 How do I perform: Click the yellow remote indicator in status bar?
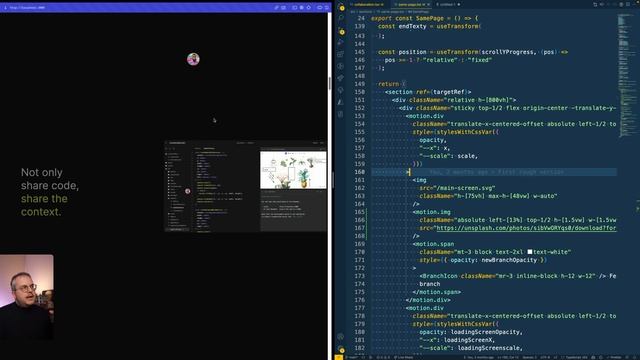point(338,357)
